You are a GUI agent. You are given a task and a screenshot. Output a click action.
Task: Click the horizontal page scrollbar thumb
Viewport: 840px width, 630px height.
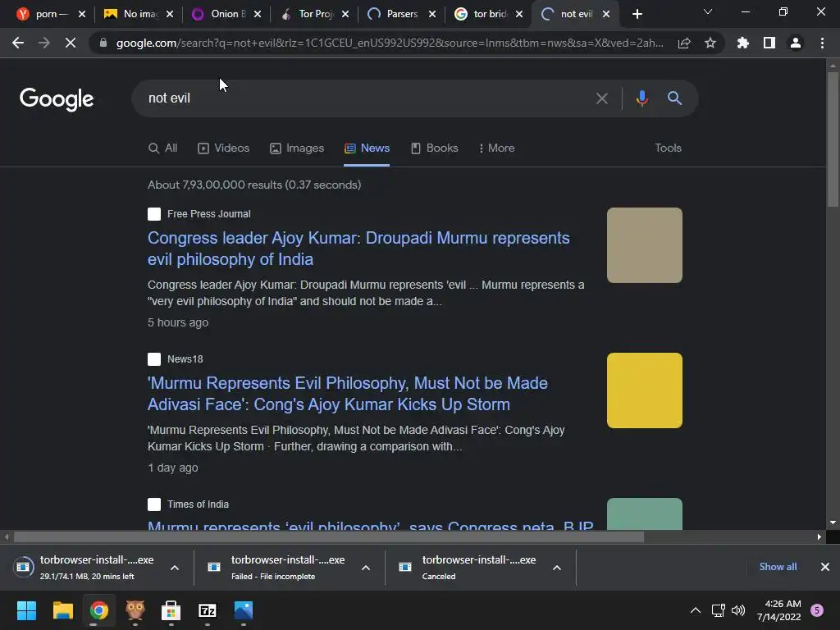328,536
